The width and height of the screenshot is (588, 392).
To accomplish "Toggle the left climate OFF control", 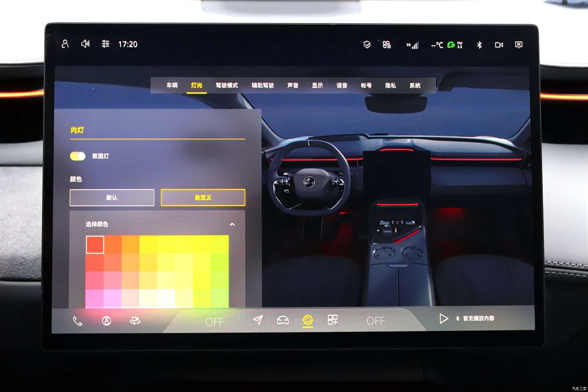I will [215, 322].
